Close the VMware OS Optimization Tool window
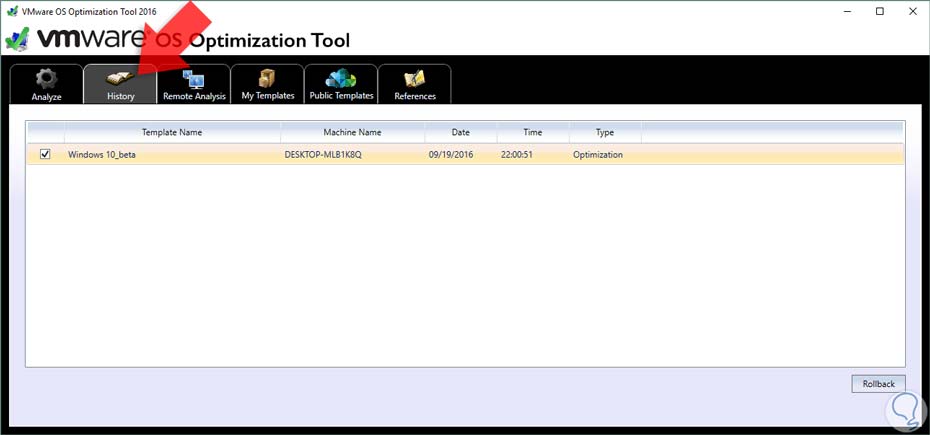Viewport: 930px width, 435px height. coord(913,11)
